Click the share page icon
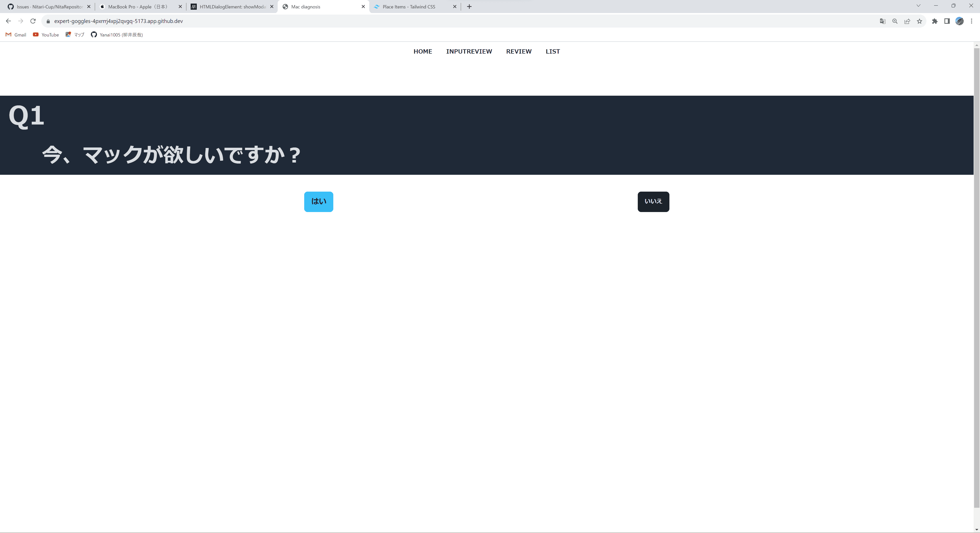The width and height of the screenshot is (980, 533). (x=907, y=21)
